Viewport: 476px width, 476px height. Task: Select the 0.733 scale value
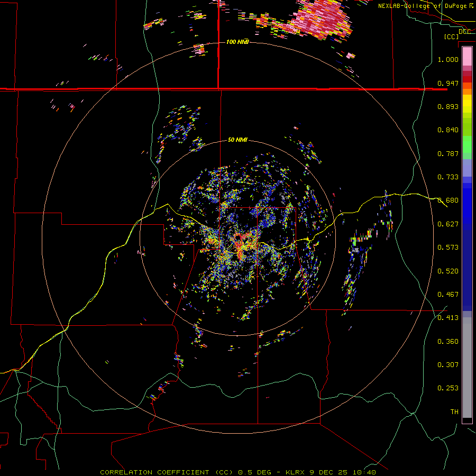448,177
